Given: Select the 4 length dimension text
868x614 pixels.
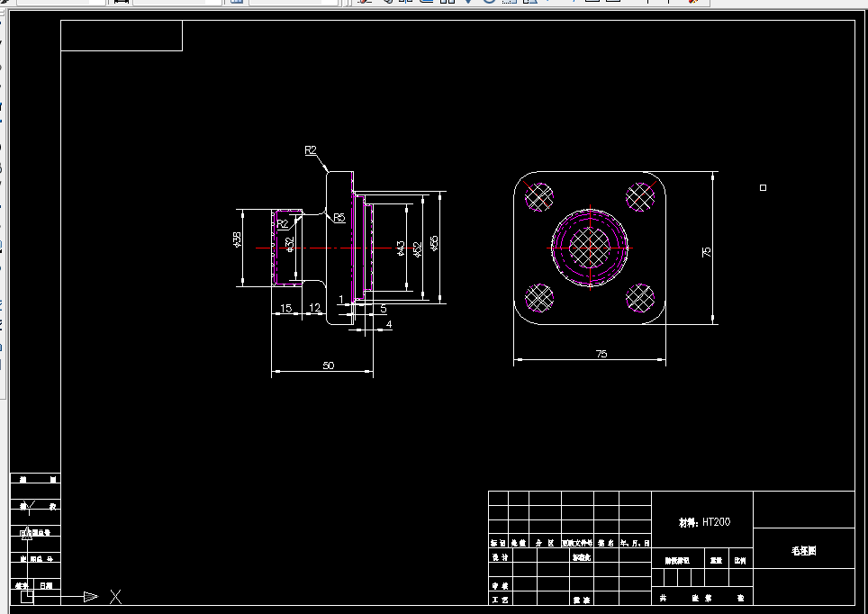Looking at the screenshot, I should pos(389,324).
